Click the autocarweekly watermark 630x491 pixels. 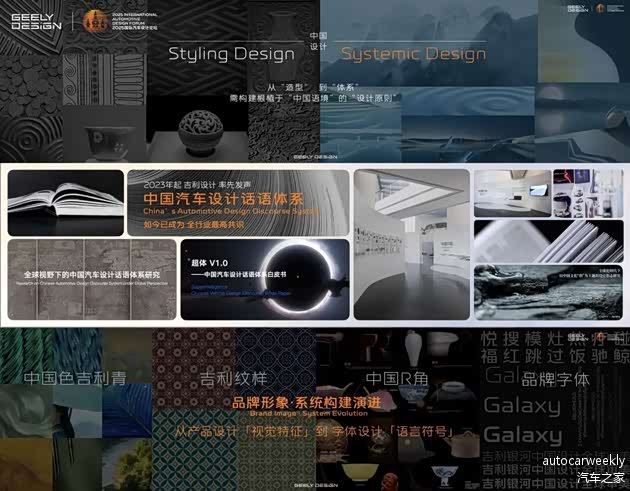[583, 459]
